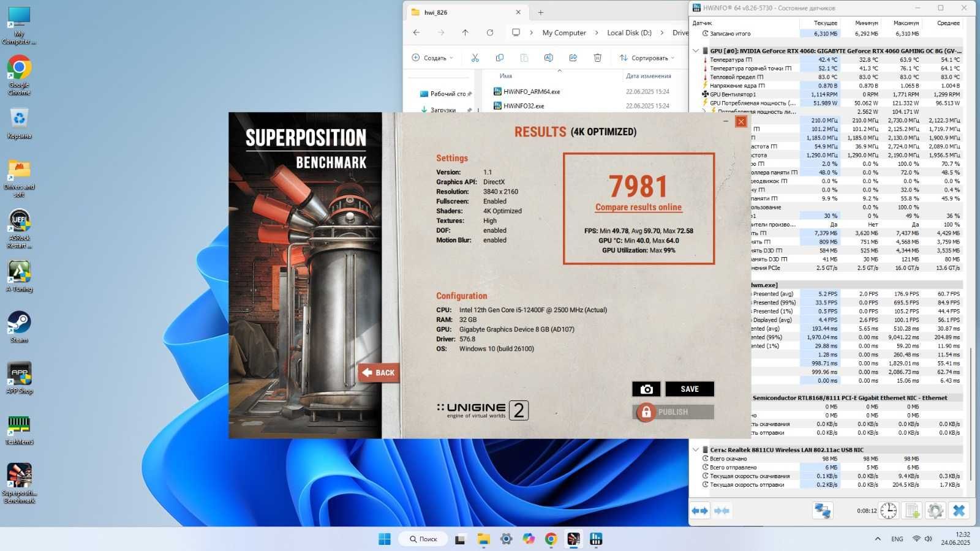Open HWiNFO sensor settings gear
980x551 pixels.
[935, 511]
